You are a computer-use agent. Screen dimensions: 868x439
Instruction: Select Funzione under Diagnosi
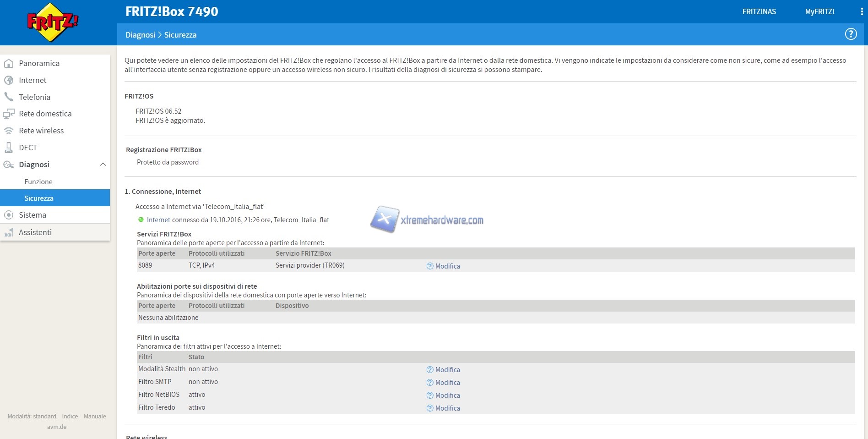tap(38, 182)
